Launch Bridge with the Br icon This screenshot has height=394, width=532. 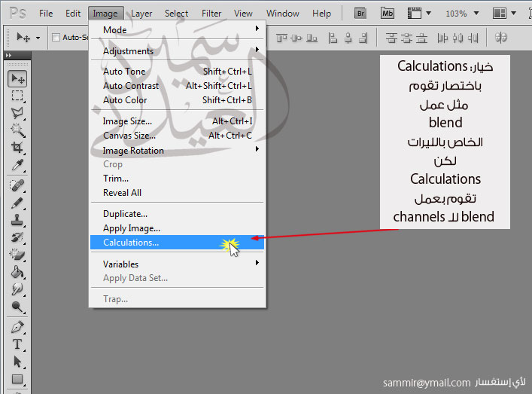tap(360, 14)
